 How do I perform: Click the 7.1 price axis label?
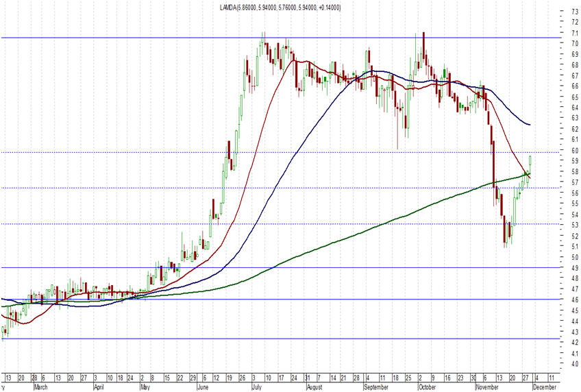(x=575, y=33)
